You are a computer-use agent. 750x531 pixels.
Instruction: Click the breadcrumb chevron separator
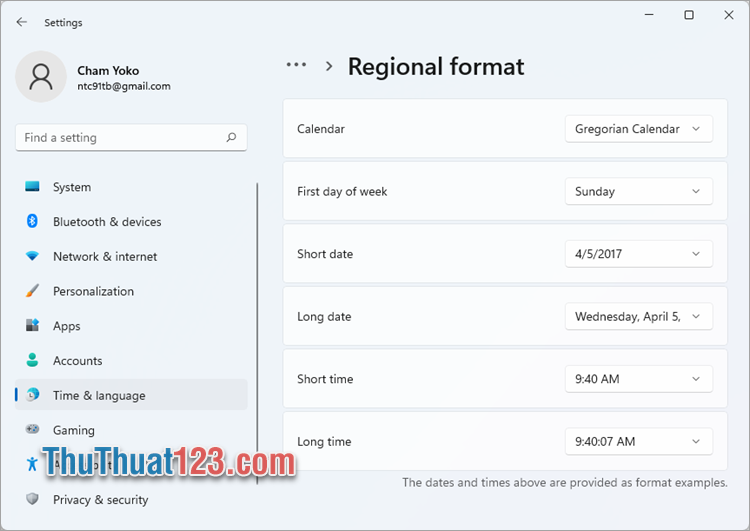coord(329,66)
